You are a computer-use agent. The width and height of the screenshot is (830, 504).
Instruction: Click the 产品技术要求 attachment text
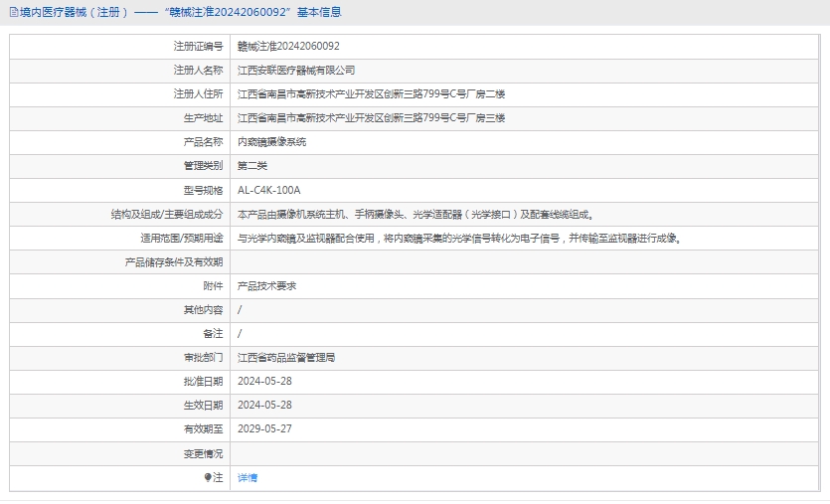pyautogui.click(x=266, y=285)
